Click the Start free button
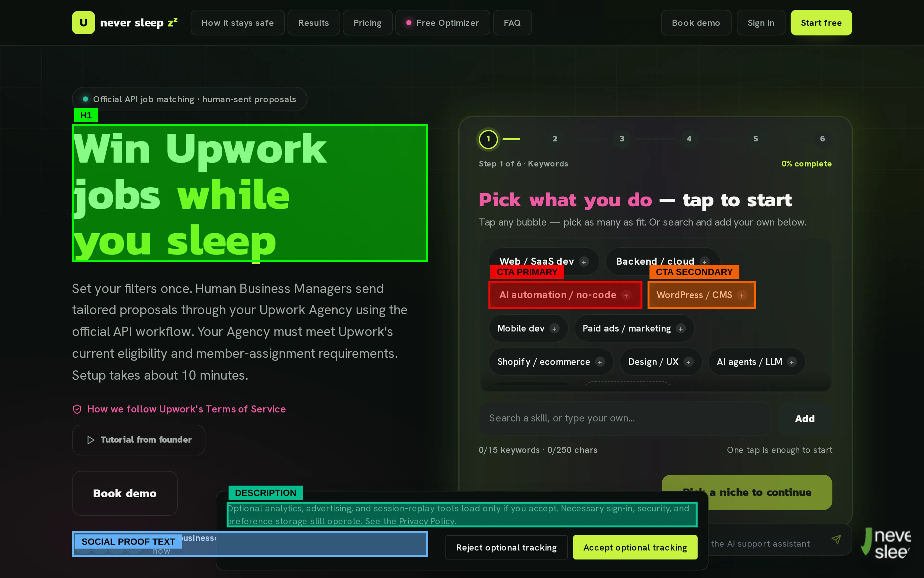The width and height of the screenshot is (924, 578). click(821, 23)
